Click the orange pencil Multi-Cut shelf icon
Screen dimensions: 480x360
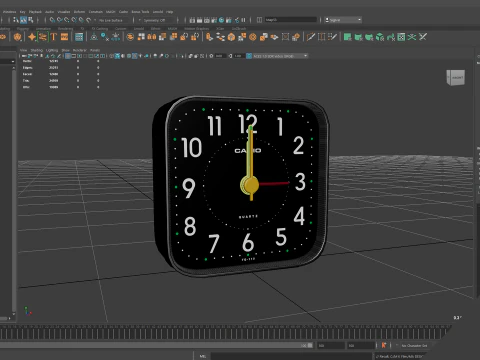(311, 37)
